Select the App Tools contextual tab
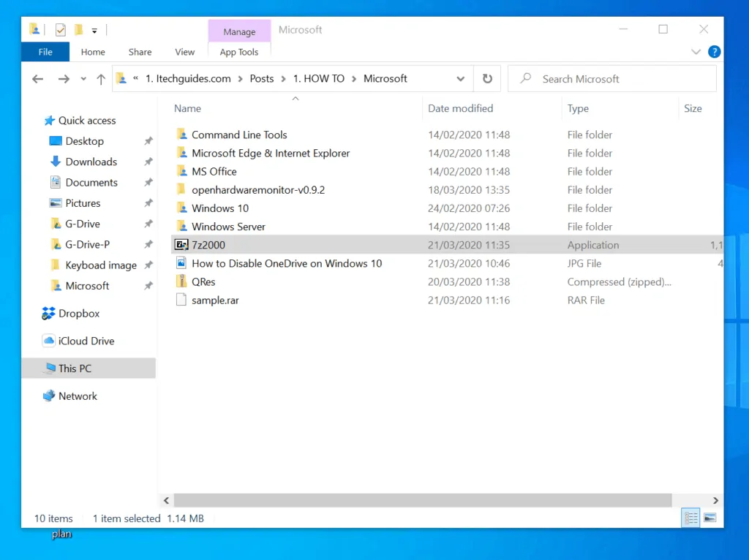This screenshot has height=560, width=749. click(x=239, y=52)
